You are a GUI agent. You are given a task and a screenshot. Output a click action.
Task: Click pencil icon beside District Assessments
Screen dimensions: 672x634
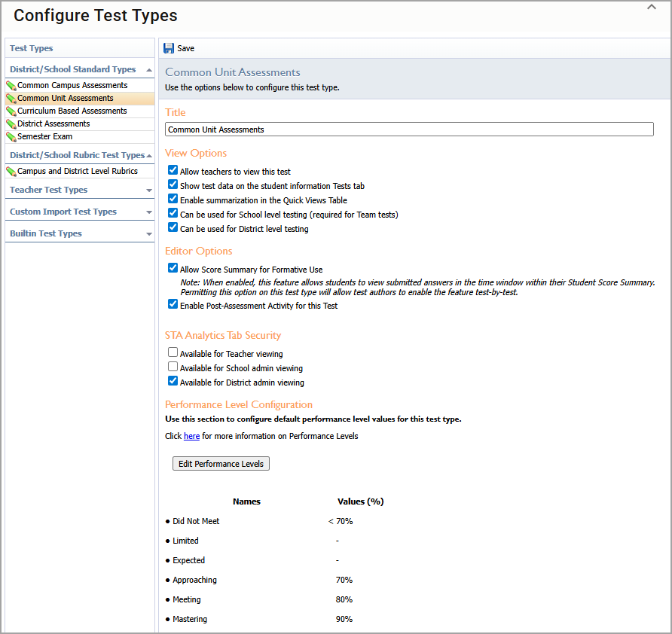click(x=11, y=124)
